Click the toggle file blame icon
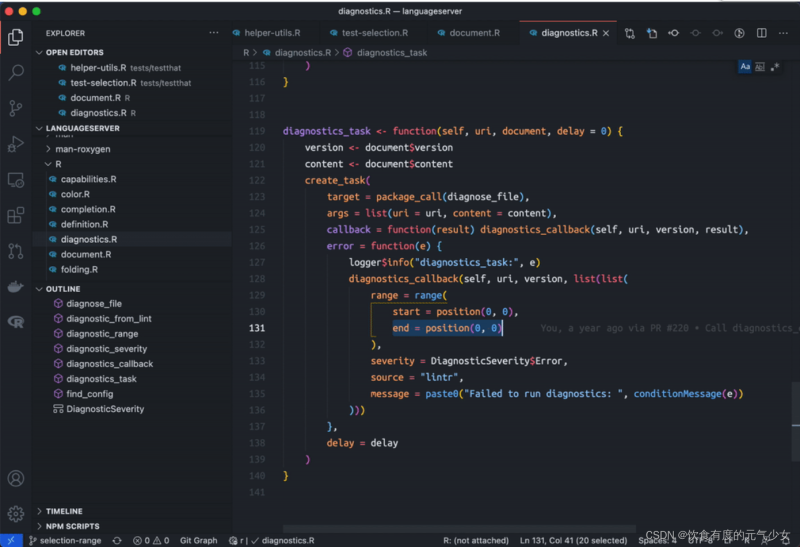 (x=674, y=33)
